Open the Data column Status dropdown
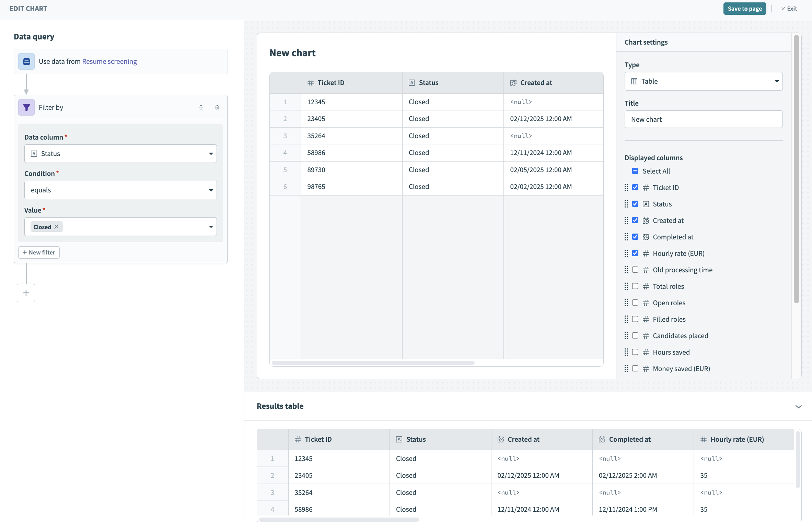 pyautogui.click(x=120, y=154)
